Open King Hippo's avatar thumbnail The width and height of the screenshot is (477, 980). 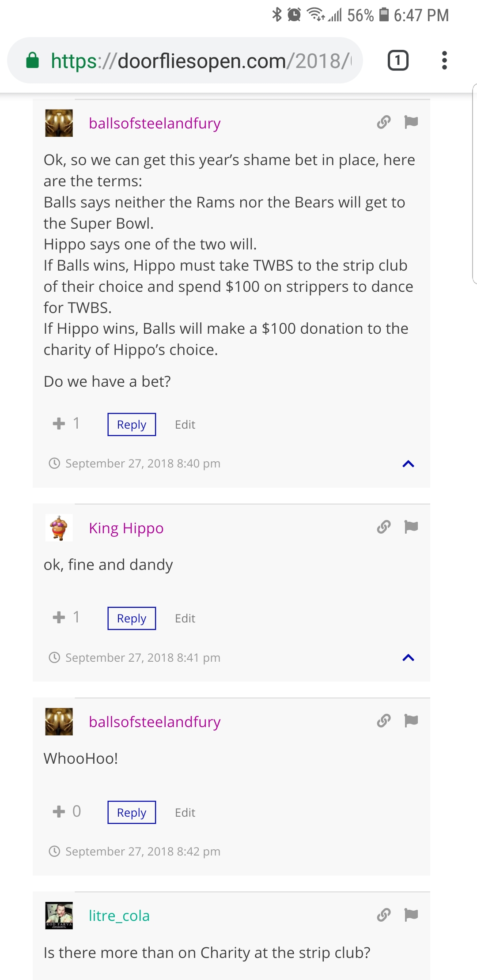click(x=59, y=528)
